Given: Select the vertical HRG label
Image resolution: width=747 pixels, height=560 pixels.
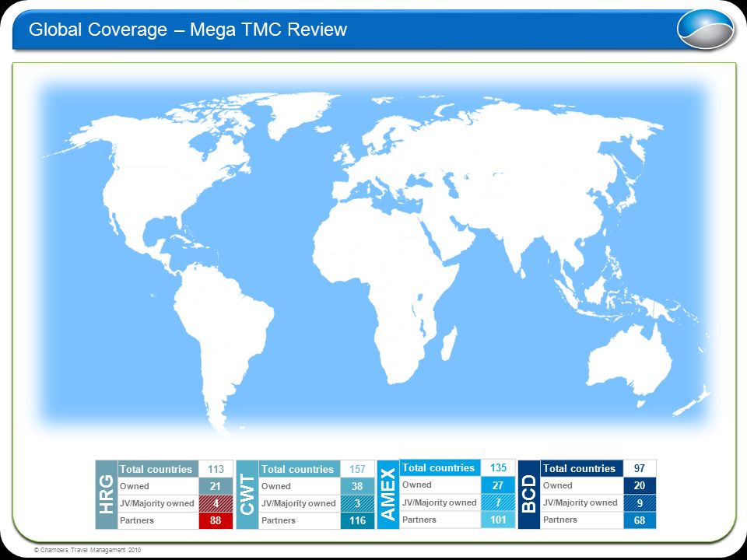Looking at the screenshot, I should point(107,495).
